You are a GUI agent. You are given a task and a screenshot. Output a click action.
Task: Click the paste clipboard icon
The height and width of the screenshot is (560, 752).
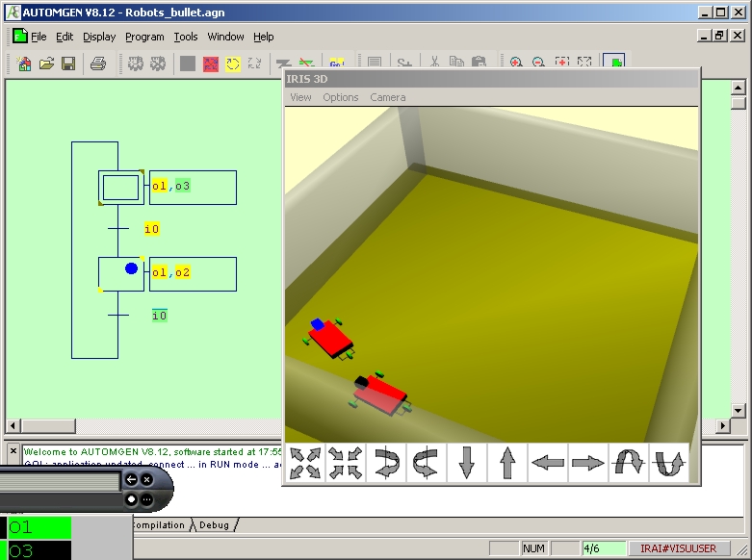click(x=479, y=63)
